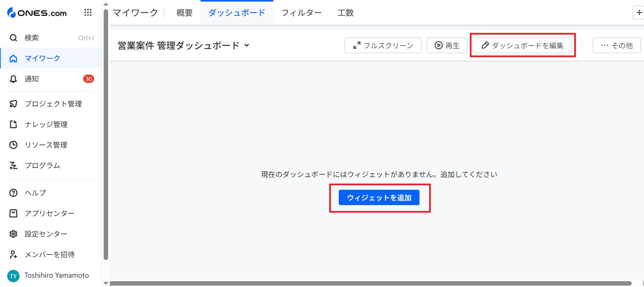Image resolution: width=644 pixels, height=287 pixels.
Task: Switch to the 工数 tab
Action: pos(346,13)
